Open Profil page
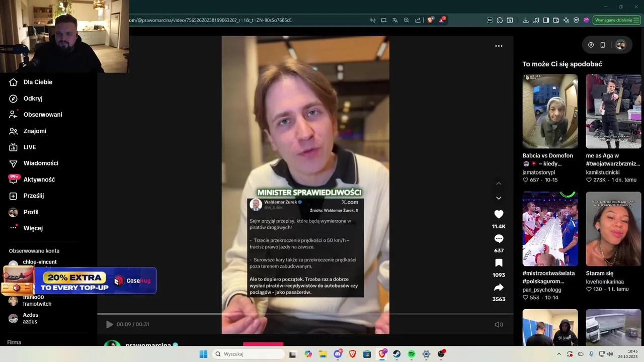This screenshot has width=644, height=362. 31,212
